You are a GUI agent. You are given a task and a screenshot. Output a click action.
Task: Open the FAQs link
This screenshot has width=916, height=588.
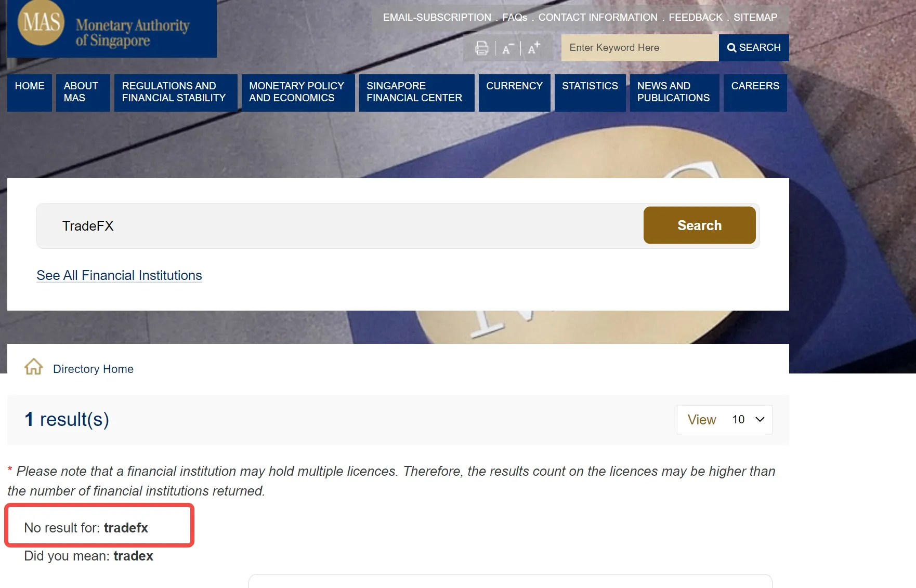pyautogui.click(x=515, y=17)
